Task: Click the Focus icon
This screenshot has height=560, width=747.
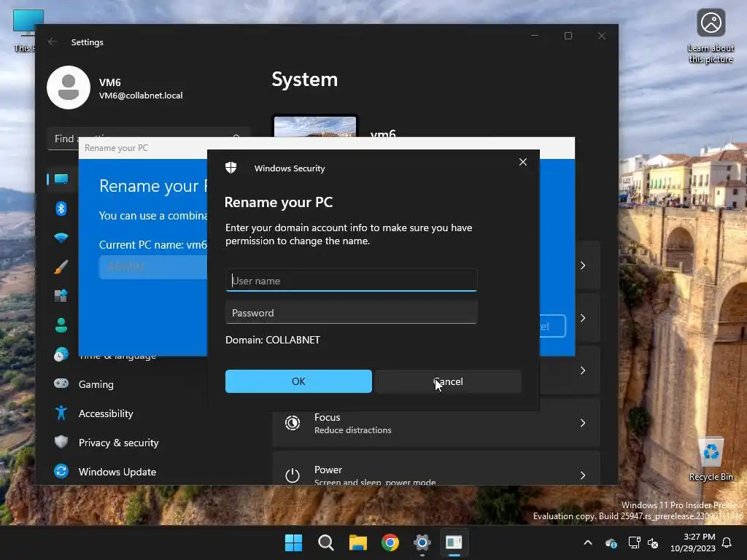Action: pos(293,423)
